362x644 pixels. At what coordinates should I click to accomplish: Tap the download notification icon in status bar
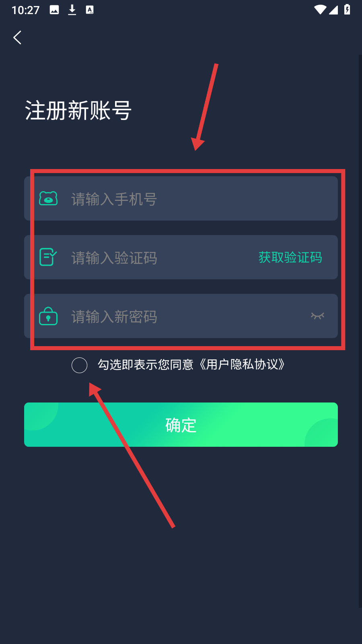pyautogui.click(x=72, y=10)
